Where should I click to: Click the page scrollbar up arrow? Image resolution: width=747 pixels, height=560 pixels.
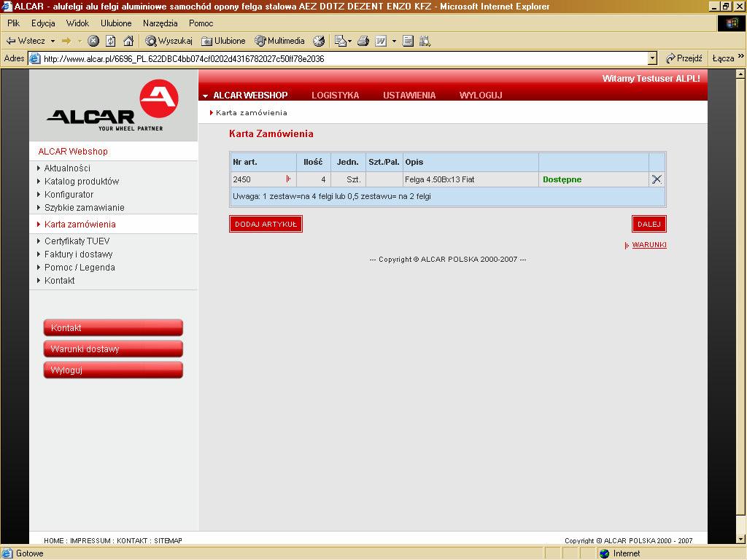(x=740, y=74)
